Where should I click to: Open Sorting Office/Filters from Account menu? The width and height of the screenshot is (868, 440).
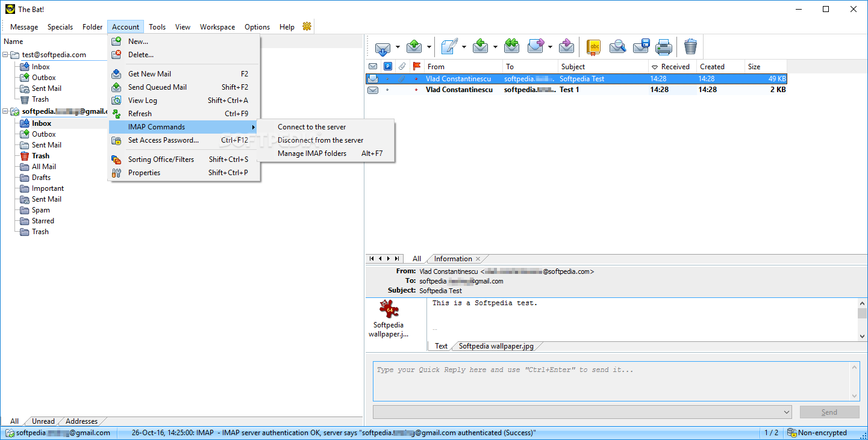(x=183, y=160)
